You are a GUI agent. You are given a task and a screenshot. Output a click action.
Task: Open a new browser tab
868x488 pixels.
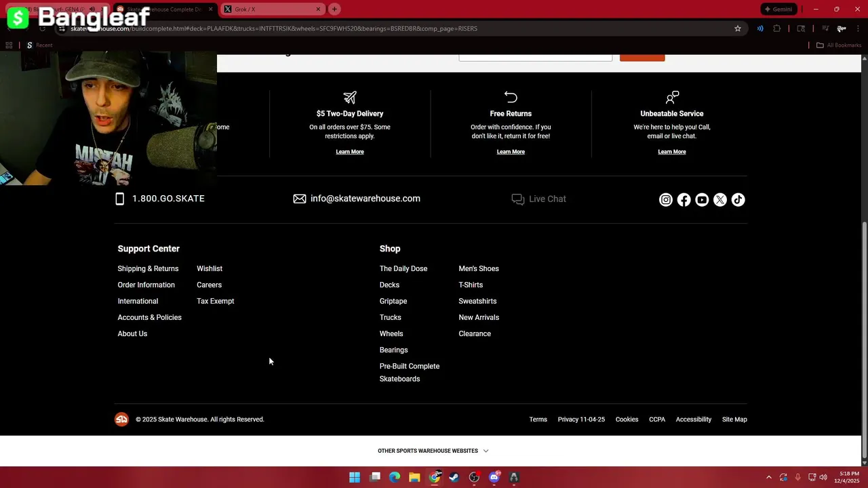(334, 9)
